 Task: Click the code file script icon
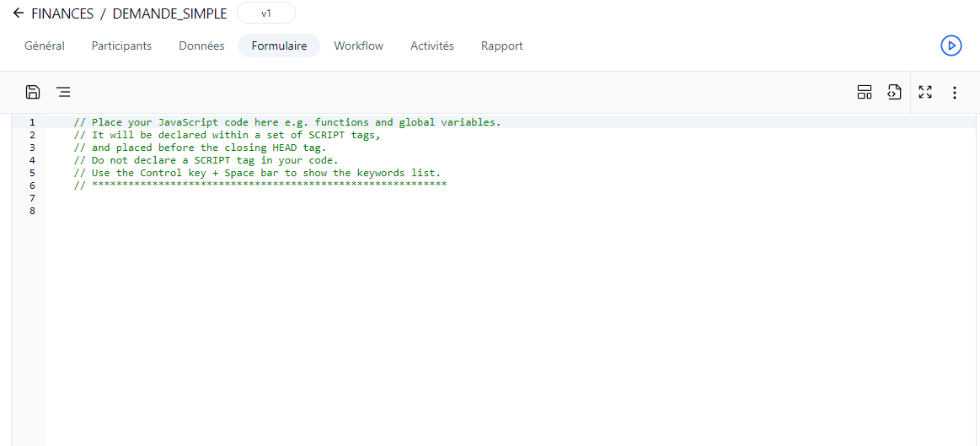point(894,93)
